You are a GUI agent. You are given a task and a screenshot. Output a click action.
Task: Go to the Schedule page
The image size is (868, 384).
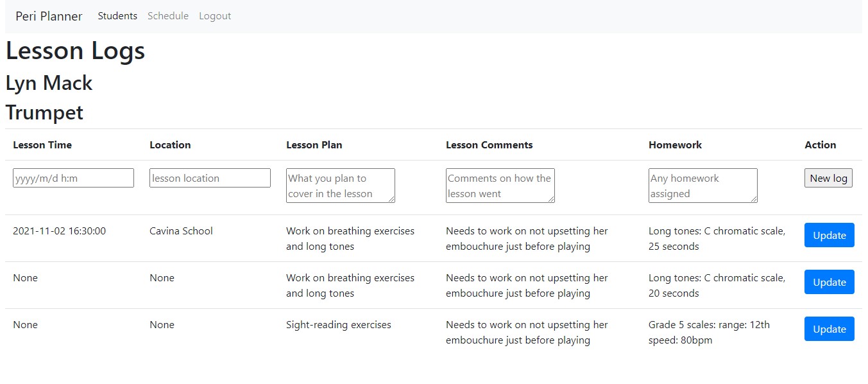(168, 16)
